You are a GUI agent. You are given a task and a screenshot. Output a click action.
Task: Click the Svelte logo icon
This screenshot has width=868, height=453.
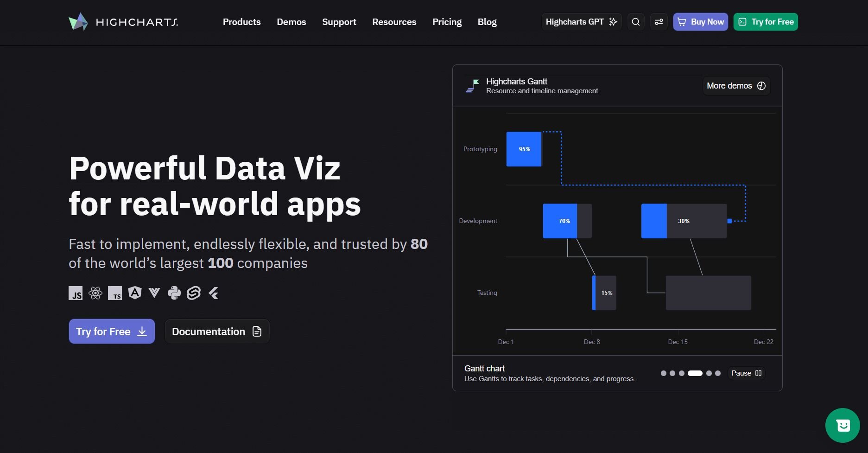pyautogui.click(x=194, y=293)
